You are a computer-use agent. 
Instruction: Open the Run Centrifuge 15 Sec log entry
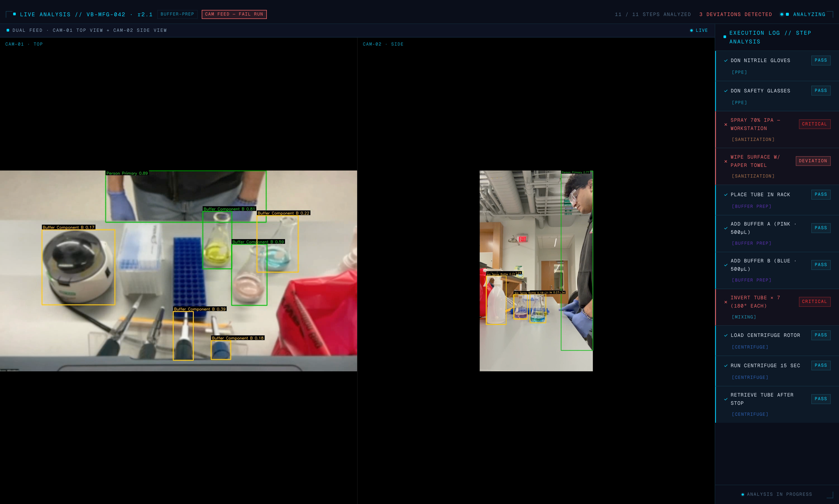(765, 366)
